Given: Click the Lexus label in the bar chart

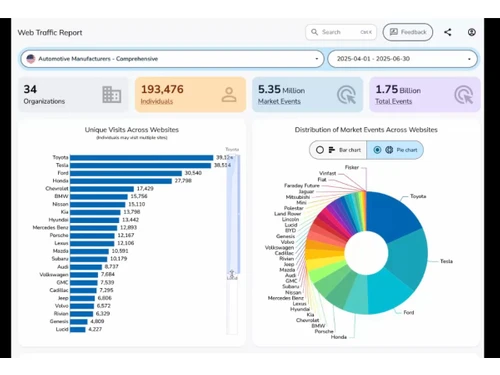Looking at the screenshot, I should point(61,243).
